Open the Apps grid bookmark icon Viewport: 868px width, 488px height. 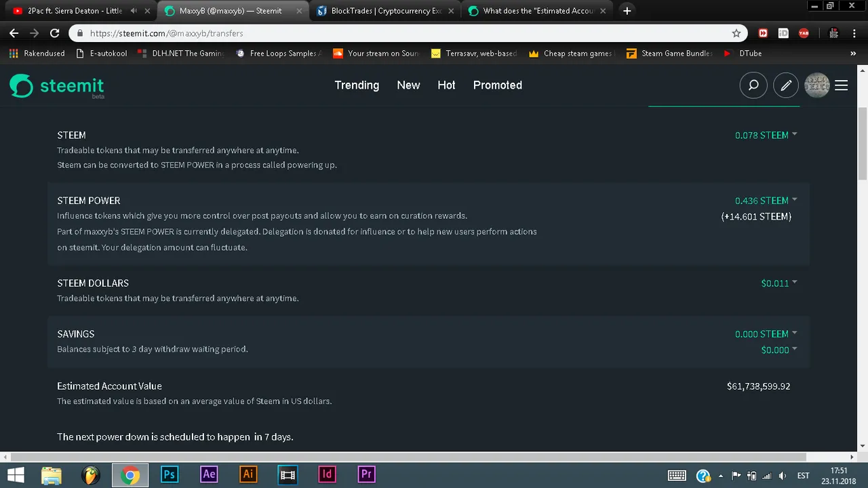pos(14,54)
